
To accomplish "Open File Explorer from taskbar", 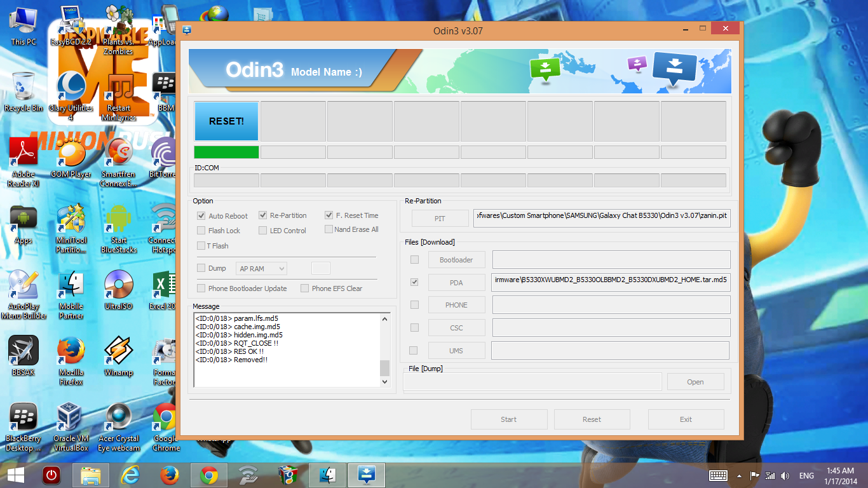I will point(90,475).
